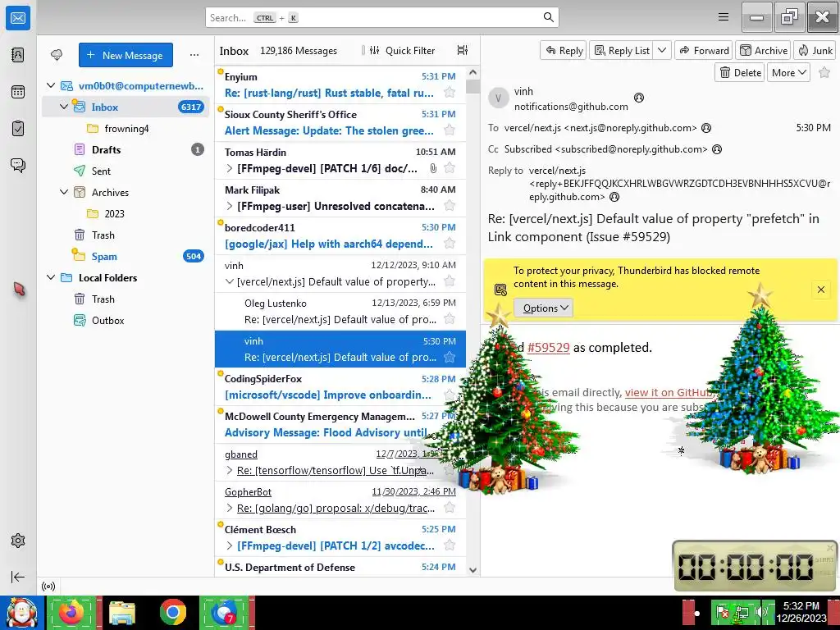Toggle star in message header pane
This screenshot has height=630, width=840.
(824, 72)
